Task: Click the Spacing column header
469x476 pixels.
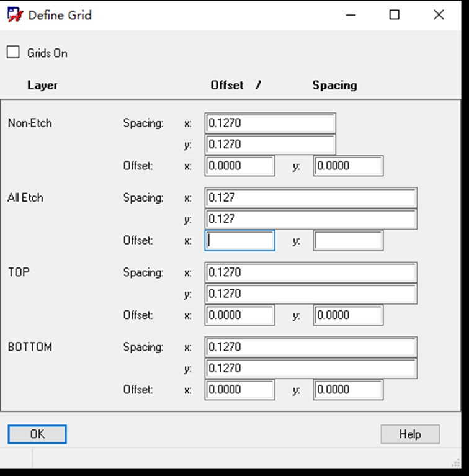Action: [334, 86]
